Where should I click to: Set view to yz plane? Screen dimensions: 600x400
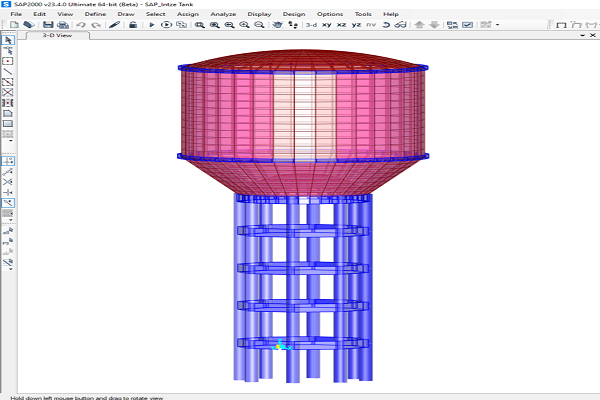pos(357,24)
